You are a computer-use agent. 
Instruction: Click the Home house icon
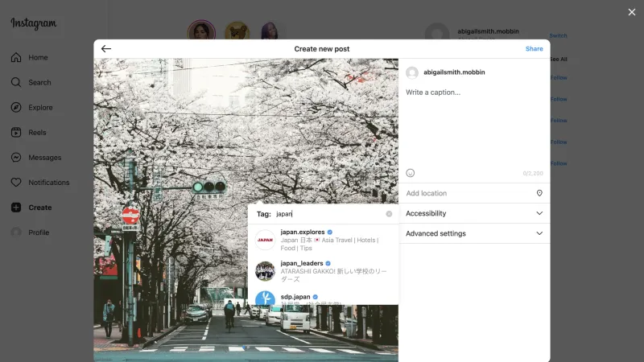(x=16, y=57)
